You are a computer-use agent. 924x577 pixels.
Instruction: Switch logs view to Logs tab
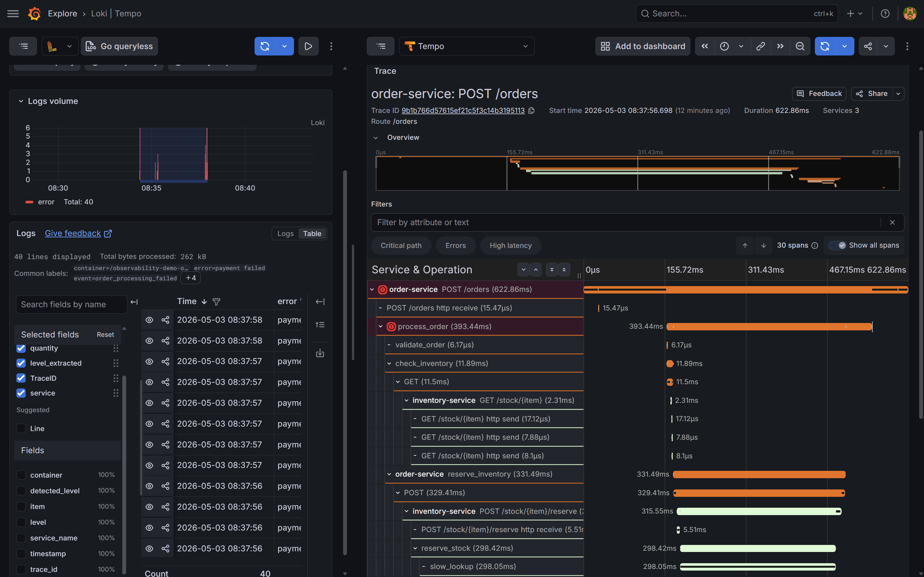click(x=286, y=233)
